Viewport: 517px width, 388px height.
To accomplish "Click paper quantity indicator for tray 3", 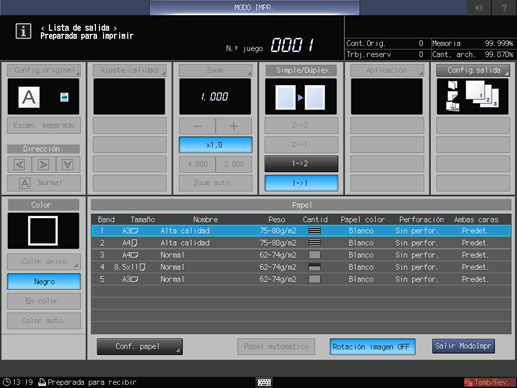I will [314, 255].
